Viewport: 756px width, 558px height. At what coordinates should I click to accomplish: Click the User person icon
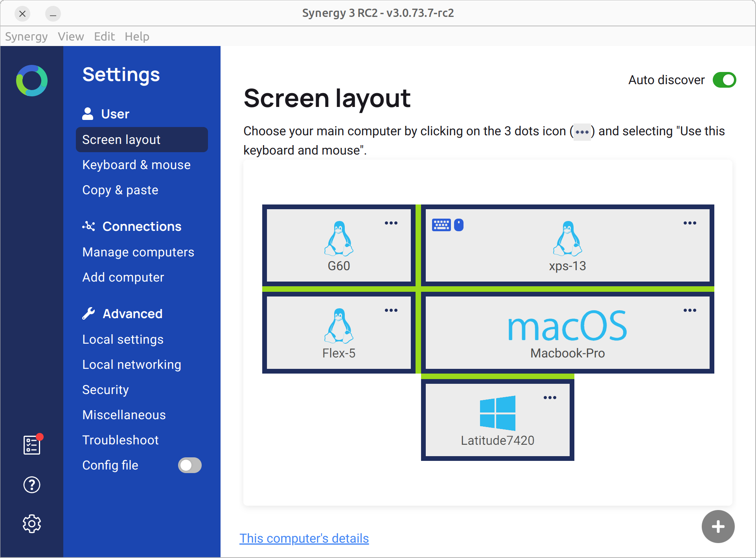pyautogui.click(x=88, y=114)
